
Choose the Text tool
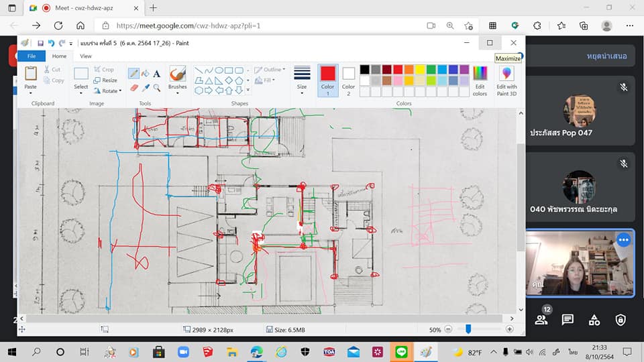click(157, 73)
